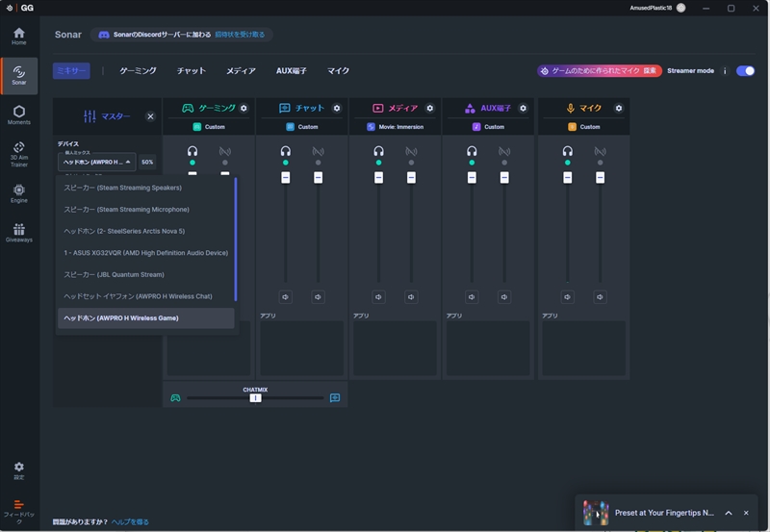Open ゲーミング channel settings gear
This screenshot has height=532, width=770.
(x=244, y=108)
